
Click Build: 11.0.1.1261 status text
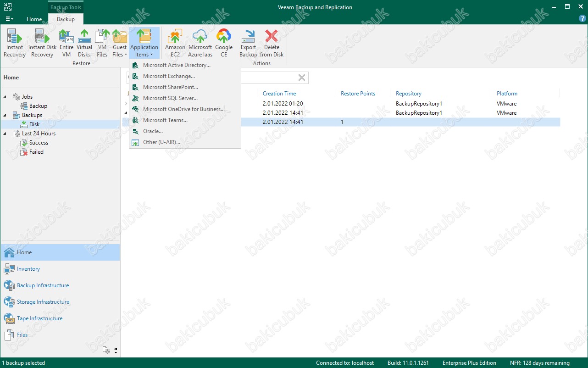[x=408, y=363]
